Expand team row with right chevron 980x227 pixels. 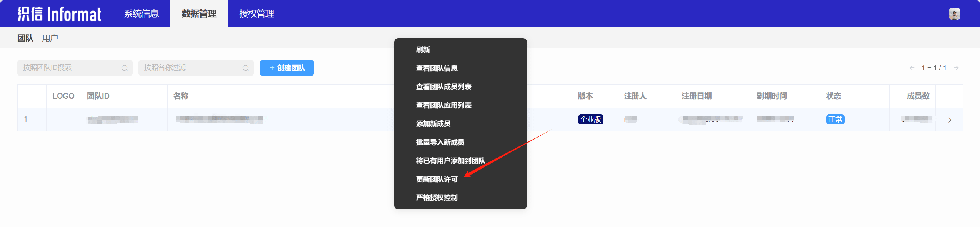[950, 120]
